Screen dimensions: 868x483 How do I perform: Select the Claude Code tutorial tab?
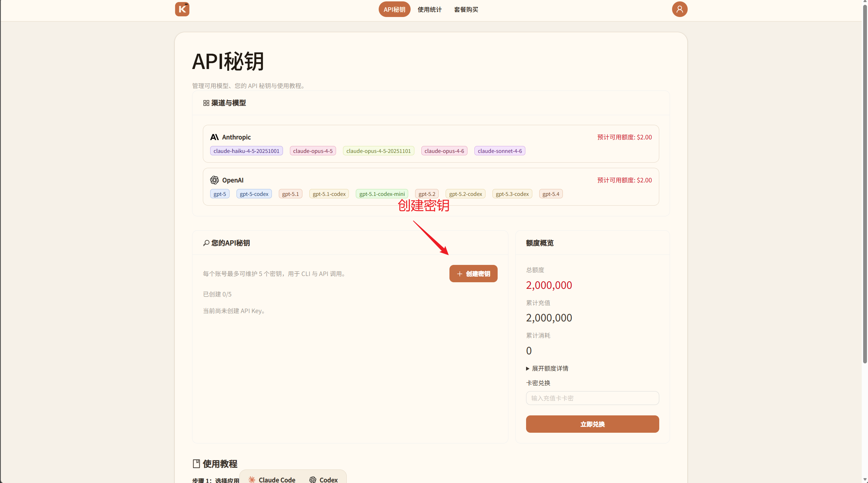pos(276,480)
